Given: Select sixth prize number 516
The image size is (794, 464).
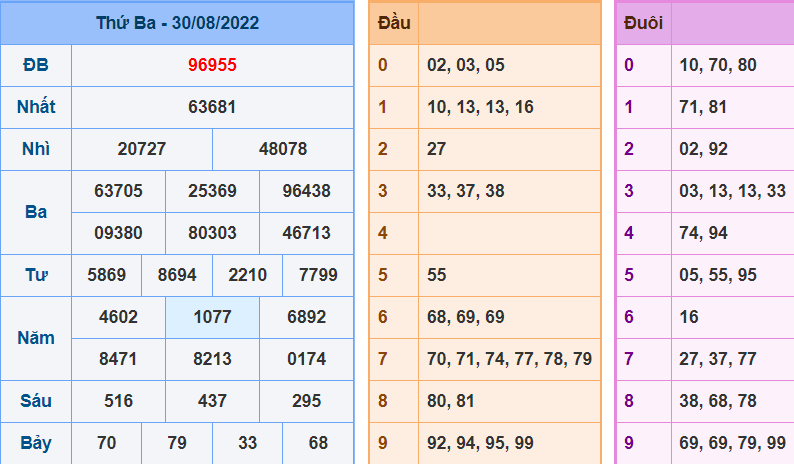Looking at the screenshot, I should pyautogui.click(x=118, y=402).
